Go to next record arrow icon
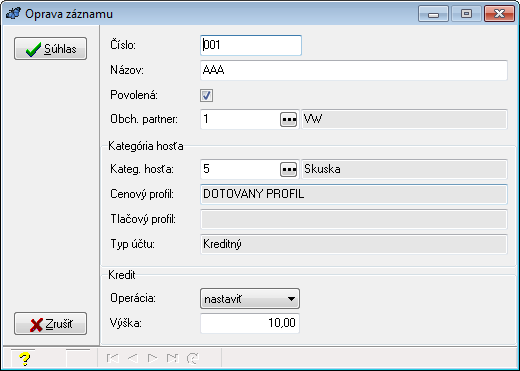 pos(152,358)
